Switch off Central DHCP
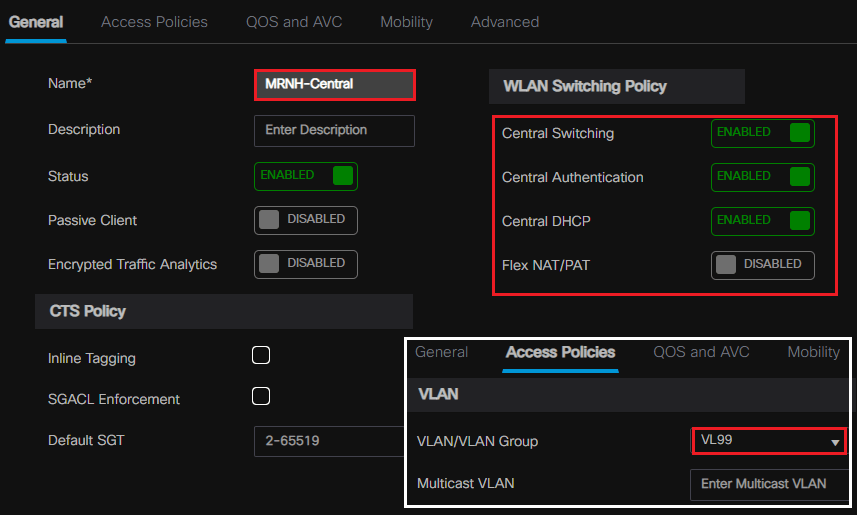857x515 pixels. point(762,221)
